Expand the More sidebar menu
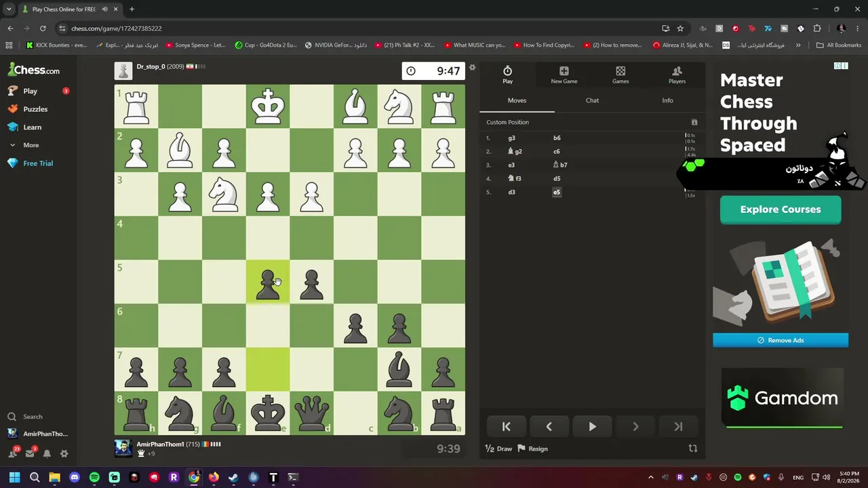 [31, 145]
